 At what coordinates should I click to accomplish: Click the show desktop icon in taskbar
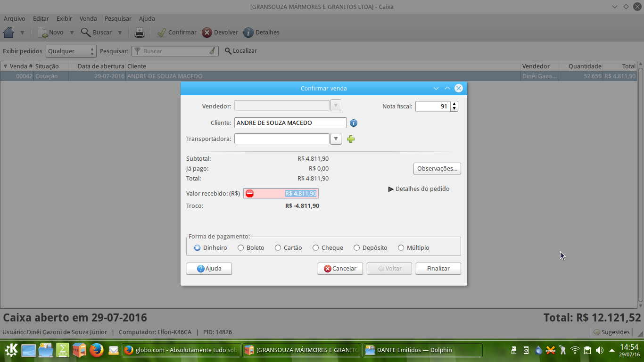pyautogui.click(x=29, y=350)
